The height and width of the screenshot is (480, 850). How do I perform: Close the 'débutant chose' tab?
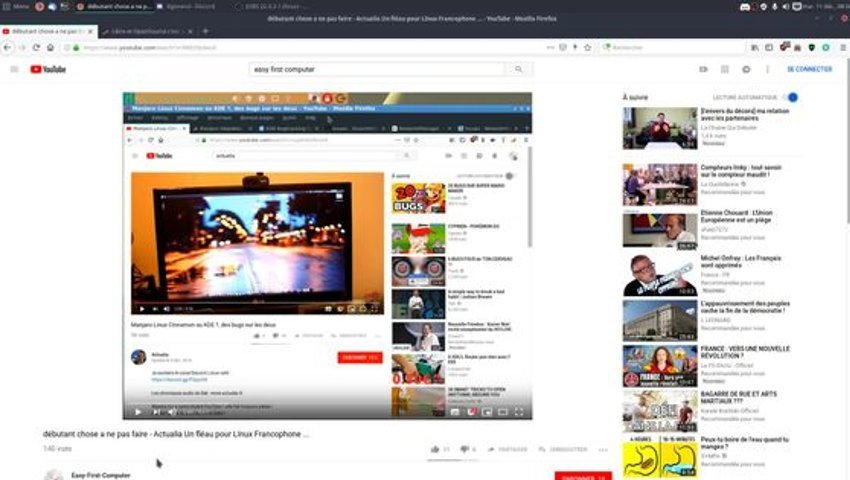[91, 31]
